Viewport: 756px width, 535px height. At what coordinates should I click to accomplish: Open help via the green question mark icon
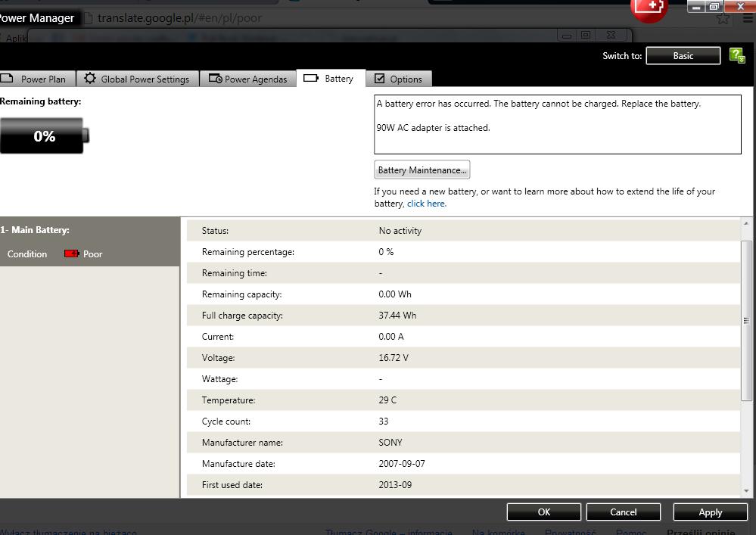coord(736,54)
